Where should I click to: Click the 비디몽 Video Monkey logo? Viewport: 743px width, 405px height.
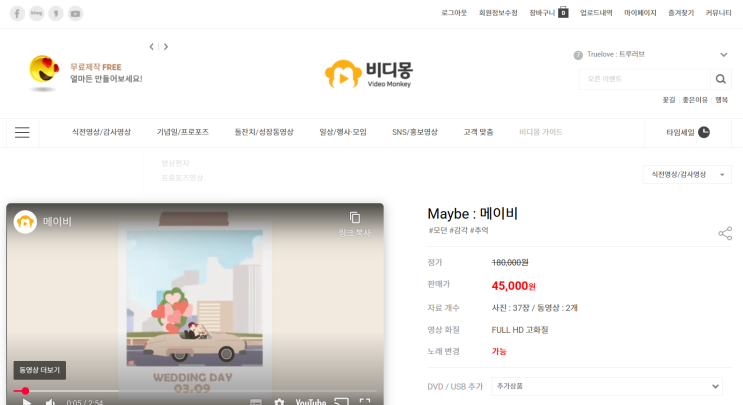pos(369,74)
